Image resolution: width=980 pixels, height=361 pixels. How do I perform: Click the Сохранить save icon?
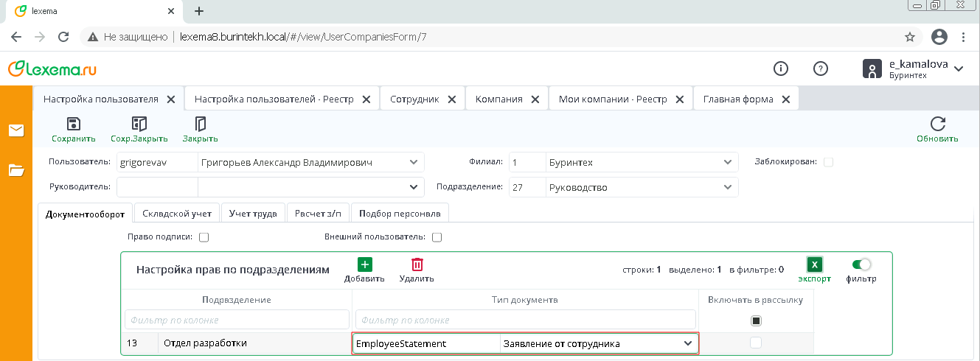(73, 125)
